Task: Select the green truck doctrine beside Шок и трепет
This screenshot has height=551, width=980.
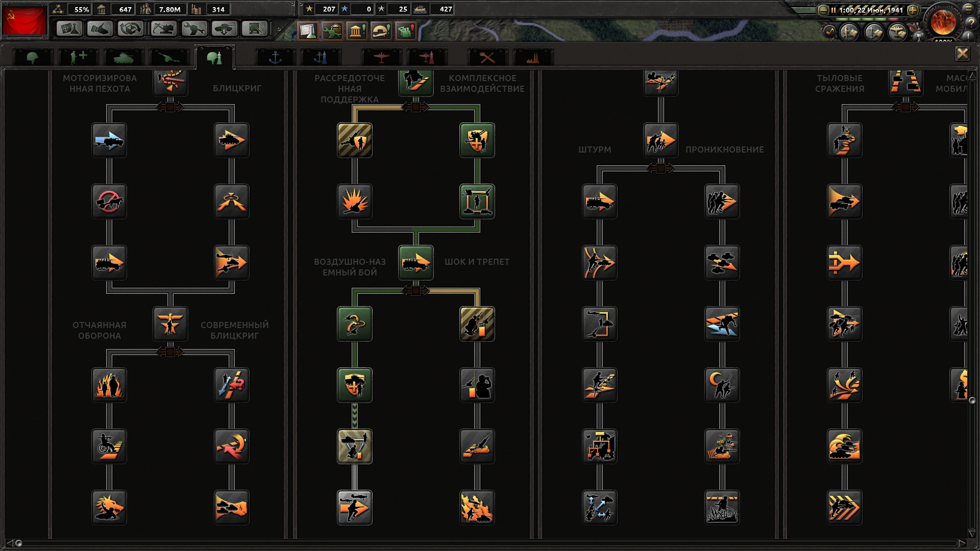Action: click(x=416, y=263)
